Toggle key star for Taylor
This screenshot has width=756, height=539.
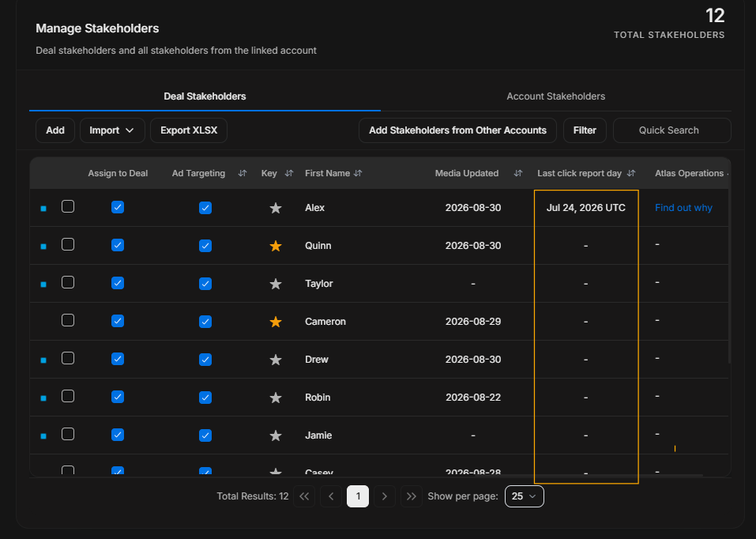tap(276, 284)
